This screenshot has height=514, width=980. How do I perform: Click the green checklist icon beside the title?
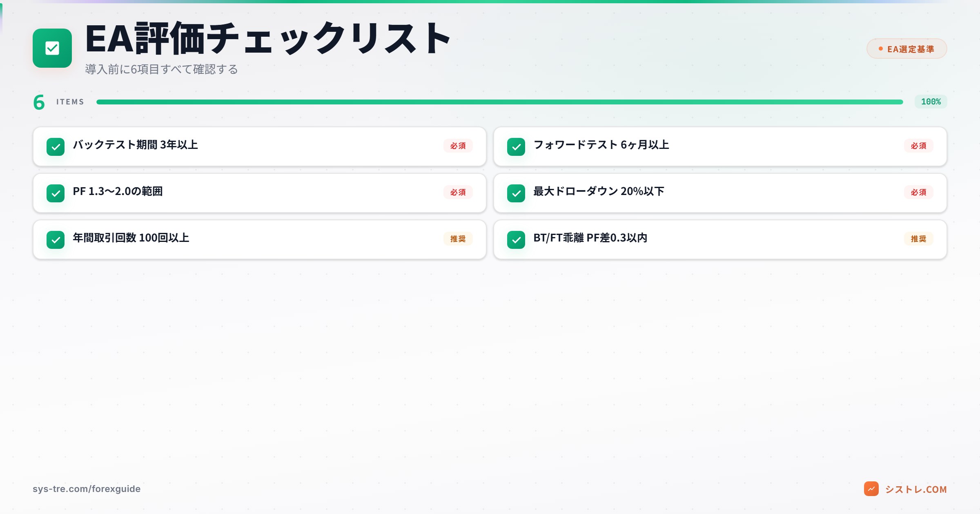52,49
